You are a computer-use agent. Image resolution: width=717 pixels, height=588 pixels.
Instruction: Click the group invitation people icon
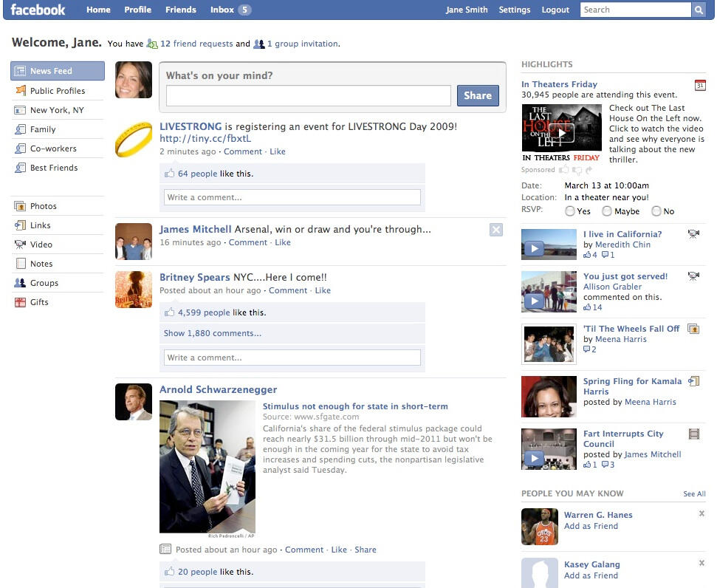pos(259,44)
